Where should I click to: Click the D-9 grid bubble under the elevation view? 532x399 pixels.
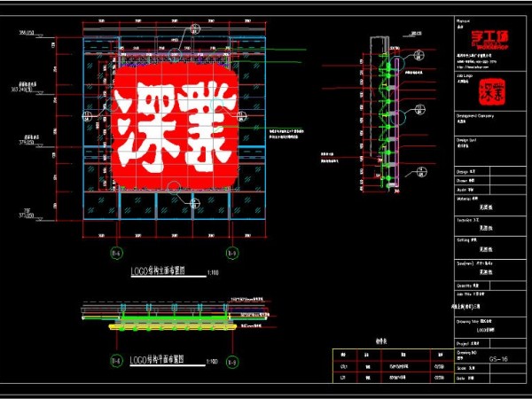click(232, 253)
